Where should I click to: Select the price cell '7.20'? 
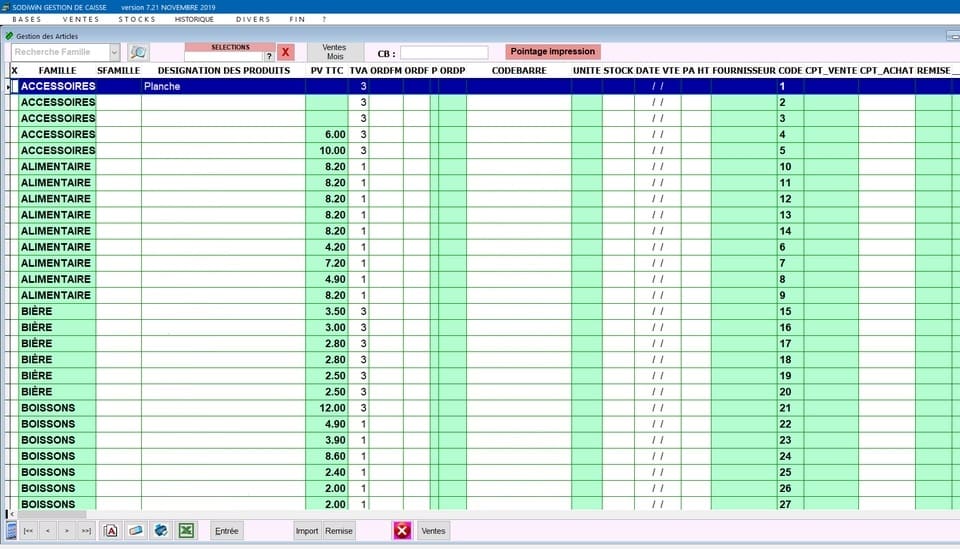[327, 263]
